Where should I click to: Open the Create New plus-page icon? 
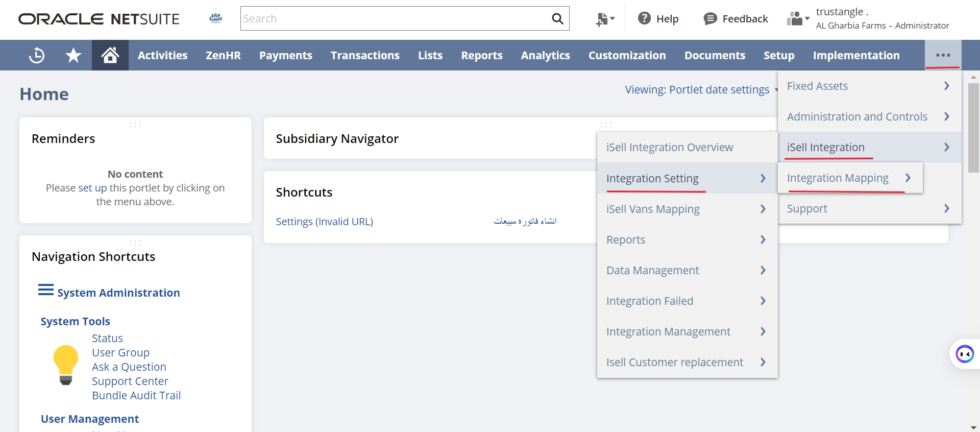pyautogui.click(x=605, y=19)
